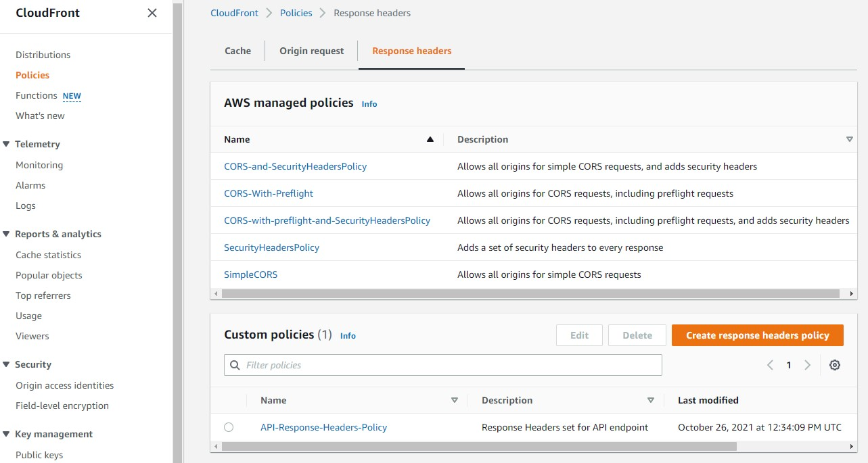Open Field-level encryption
This screenshot has width=868, height=463.
(62, 406)
